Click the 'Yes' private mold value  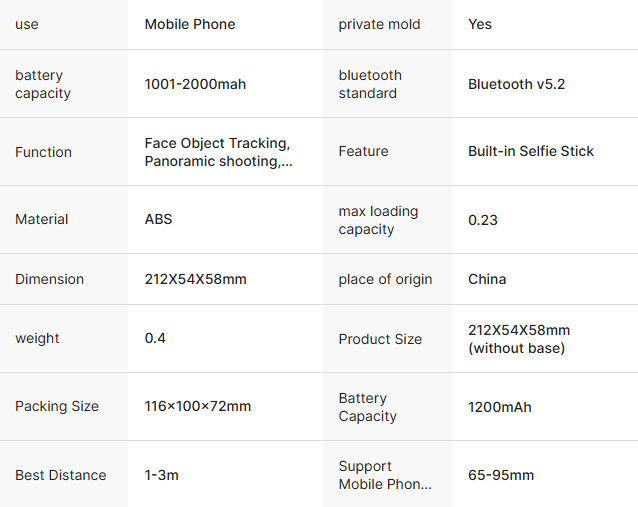pos(480,24)
